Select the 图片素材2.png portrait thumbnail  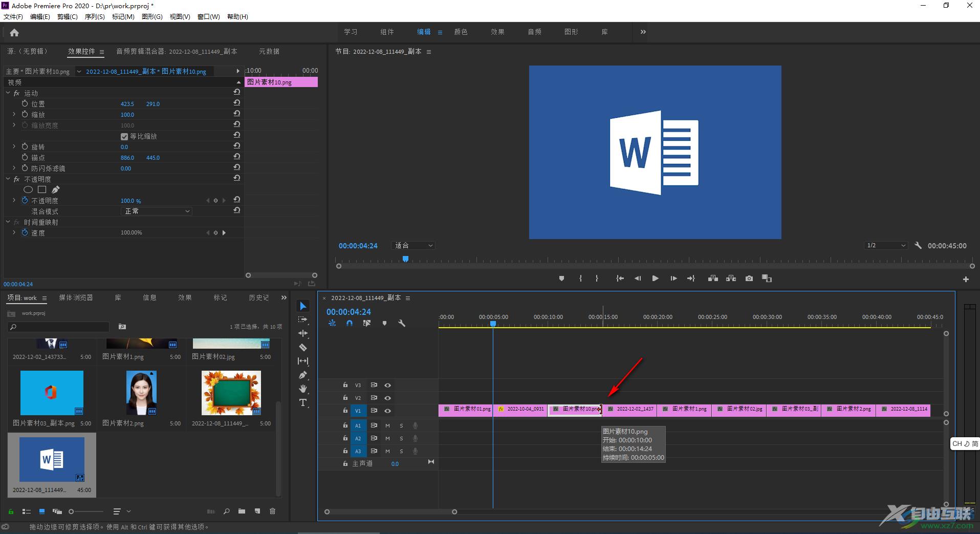141,393
